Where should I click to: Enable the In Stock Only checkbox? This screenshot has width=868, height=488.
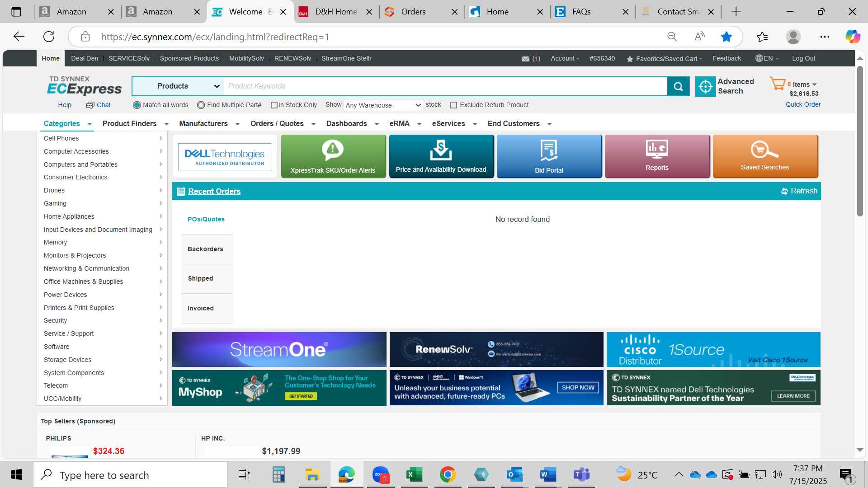coord(274,105)
